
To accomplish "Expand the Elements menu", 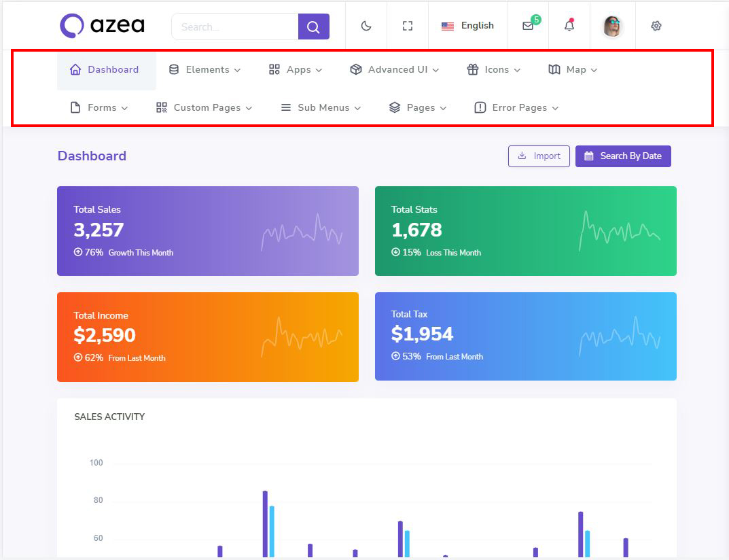I will (x=205, y=69).
